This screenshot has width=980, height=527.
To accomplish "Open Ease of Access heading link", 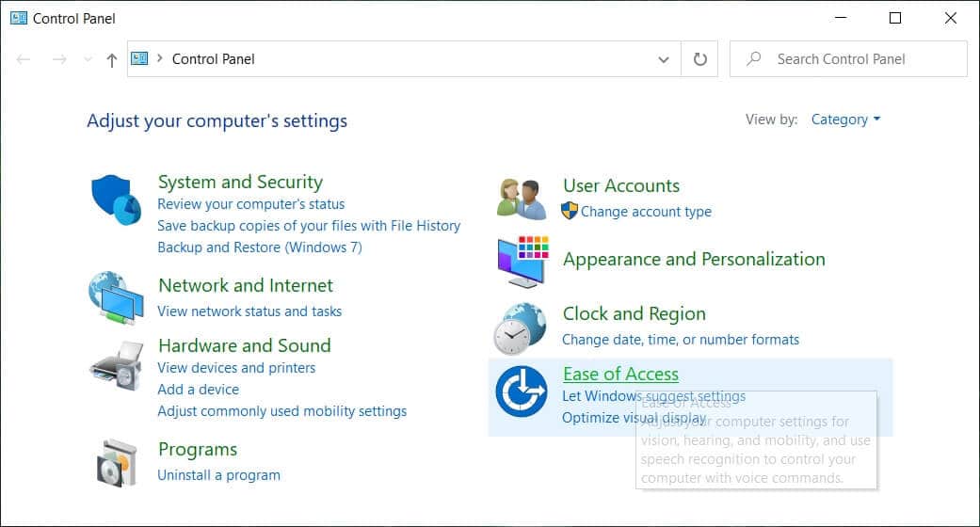I will tap(620, 374).
